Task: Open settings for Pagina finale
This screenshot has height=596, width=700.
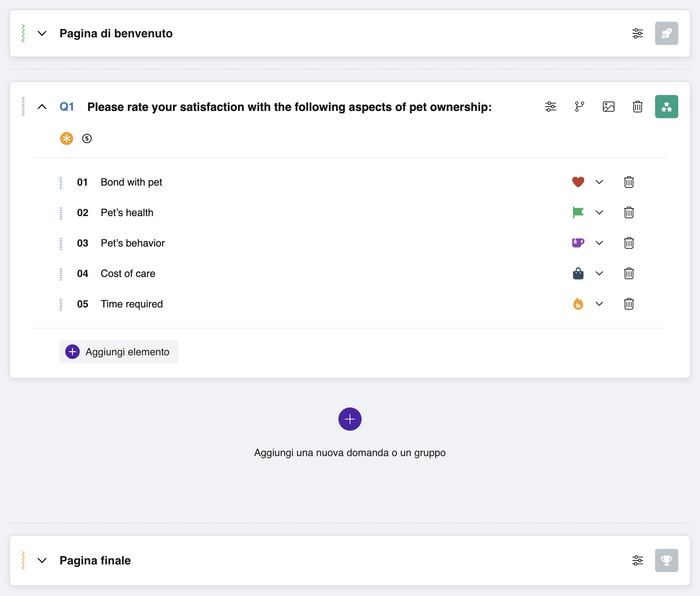Action: (637, 560)
